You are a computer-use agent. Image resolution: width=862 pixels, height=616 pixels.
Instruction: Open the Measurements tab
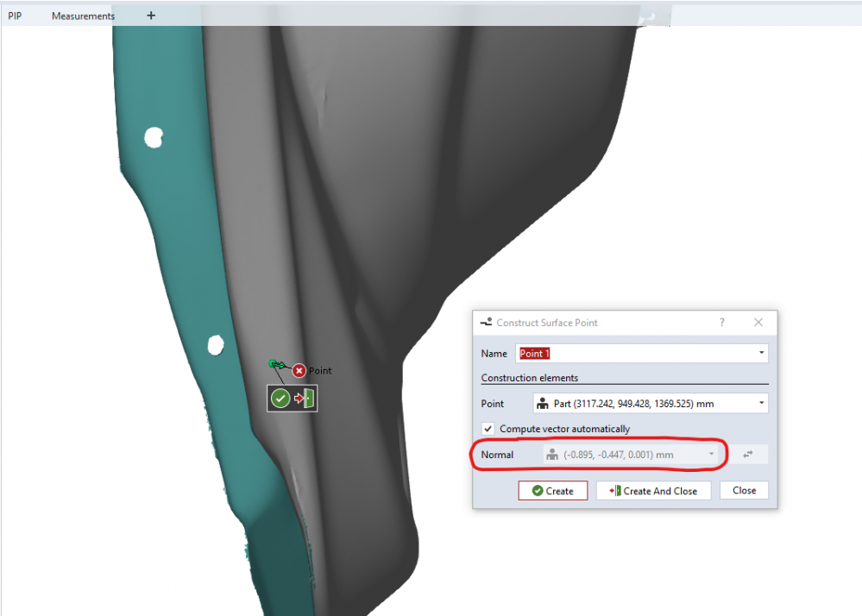pos(83,16)
